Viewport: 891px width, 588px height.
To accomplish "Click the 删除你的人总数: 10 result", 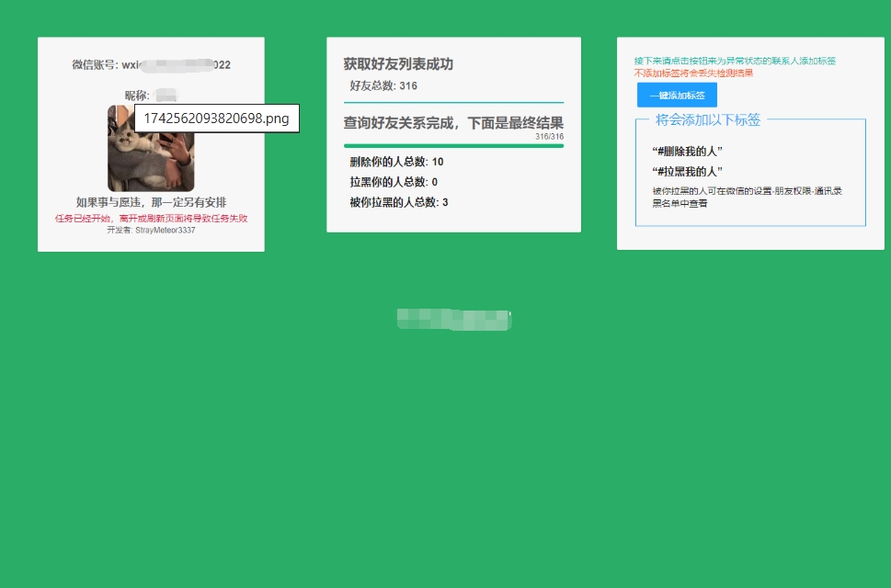I will point(396,162).
